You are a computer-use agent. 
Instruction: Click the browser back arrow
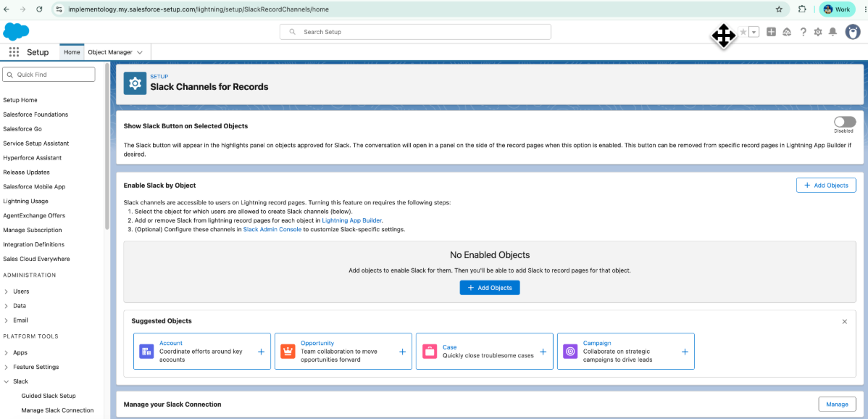pyautogui.click(x=7, y=9)
